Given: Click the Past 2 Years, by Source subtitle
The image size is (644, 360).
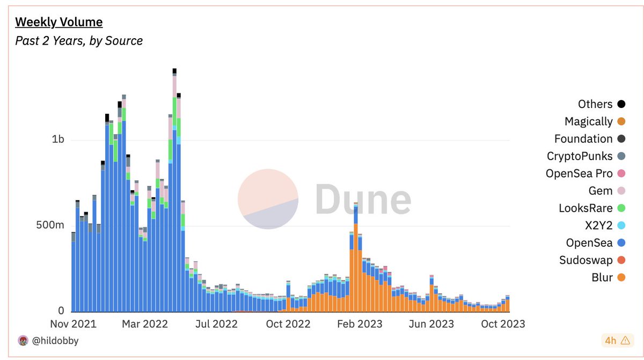Looking at the screenshot, I should 79,41.
